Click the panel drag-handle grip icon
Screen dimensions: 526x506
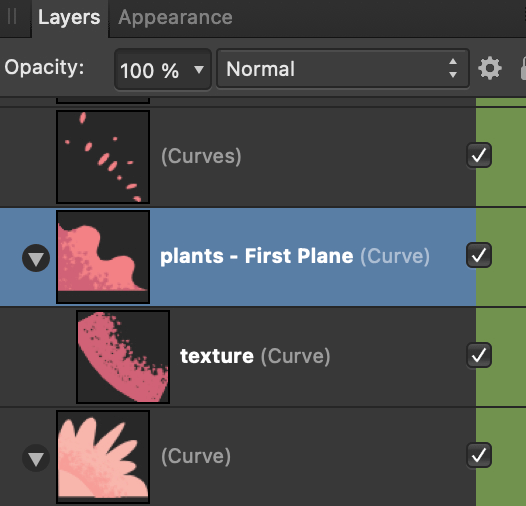pyautogui.click(x=12, y=16)
